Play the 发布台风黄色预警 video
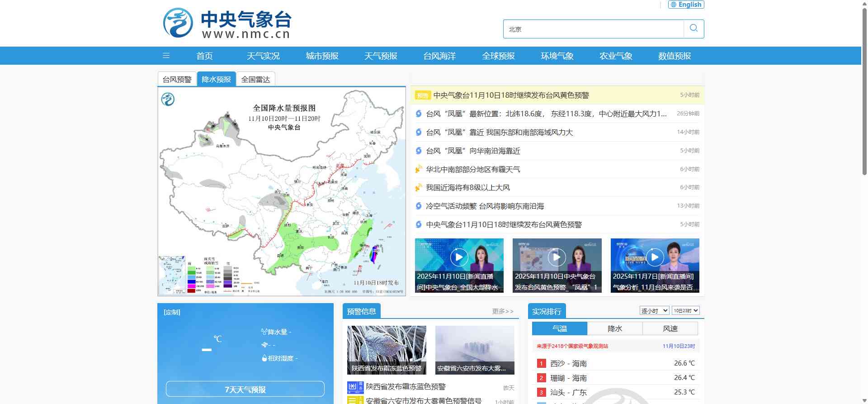Screen dimensions: 868x404 pos(557,257)
